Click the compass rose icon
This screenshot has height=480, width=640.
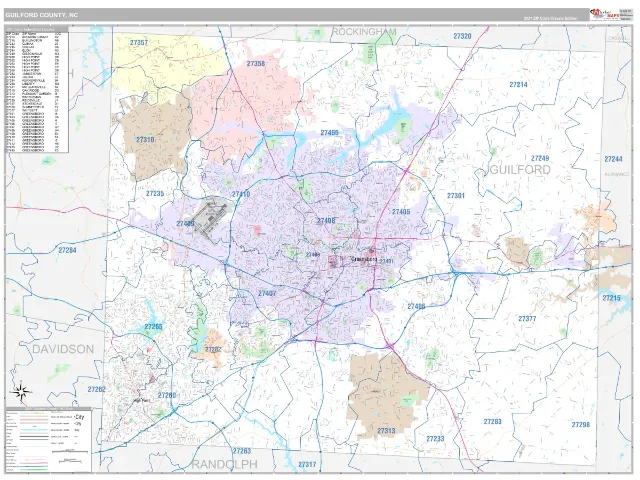tap(22, 393)
